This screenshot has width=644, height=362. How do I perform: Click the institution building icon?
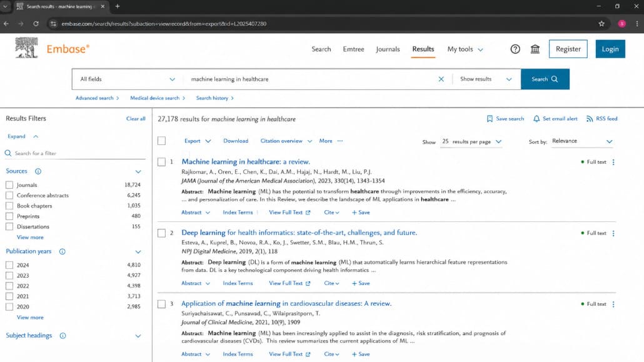(535, 49)
